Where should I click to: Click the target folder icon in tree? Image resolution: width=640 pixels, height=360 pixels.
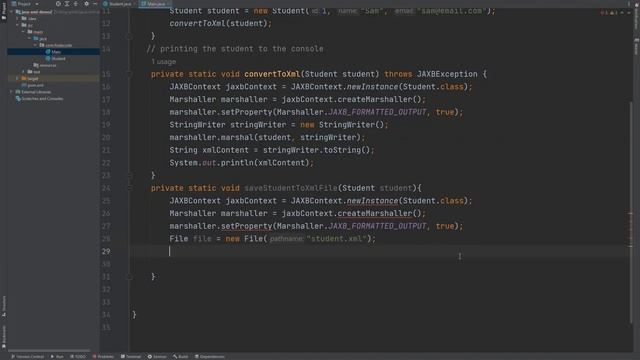24,78
